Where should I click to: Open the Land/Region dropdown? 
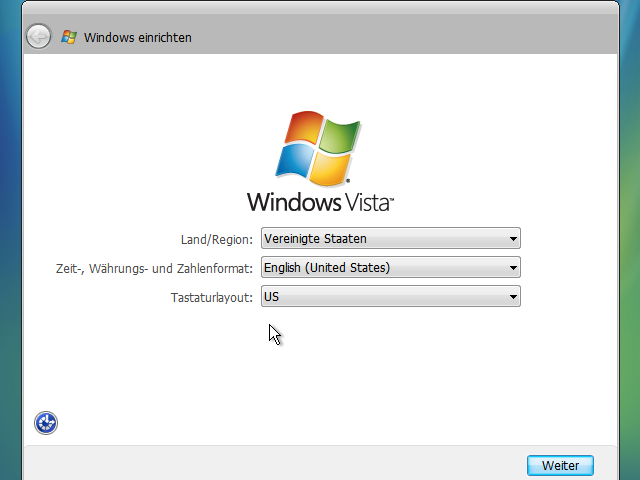pos(391,238)
